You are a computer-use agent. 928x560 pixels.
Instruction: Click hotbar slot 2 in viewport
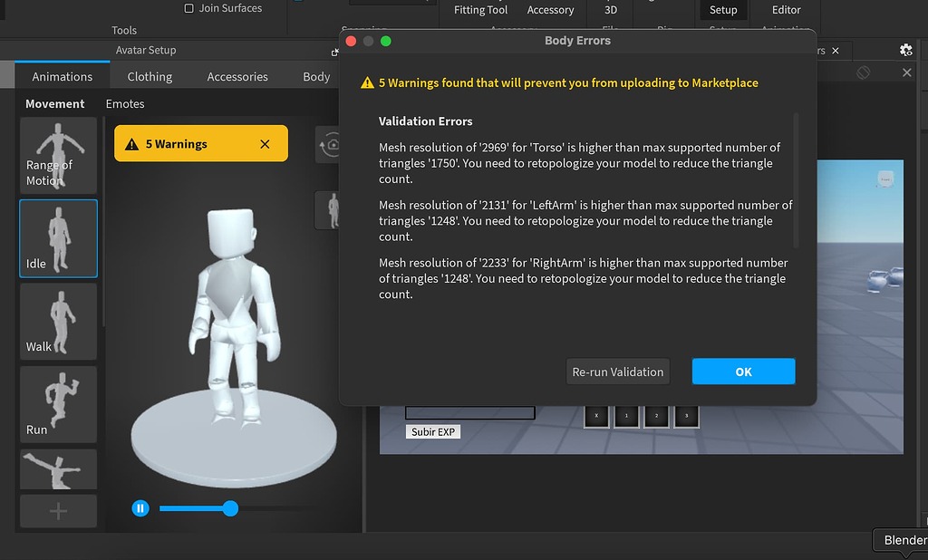coord(656,416)
